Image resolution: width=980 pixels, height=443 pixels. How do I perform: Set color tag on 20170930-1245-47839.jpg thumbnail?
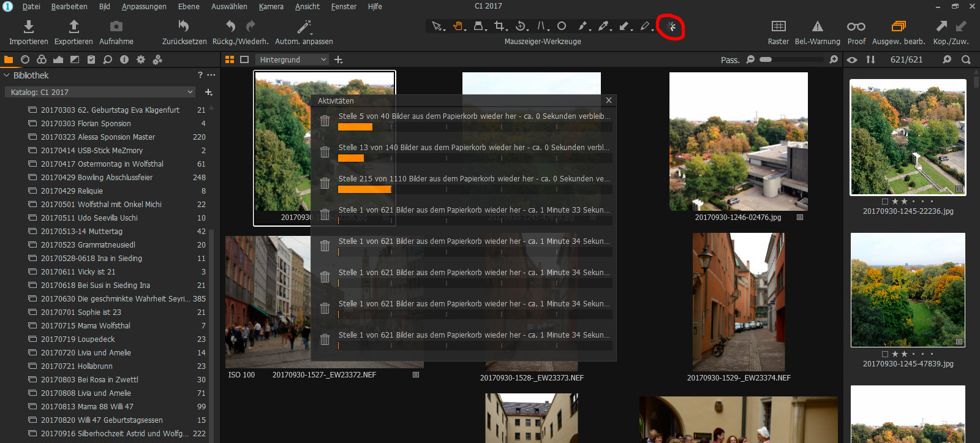pos(884,354)
